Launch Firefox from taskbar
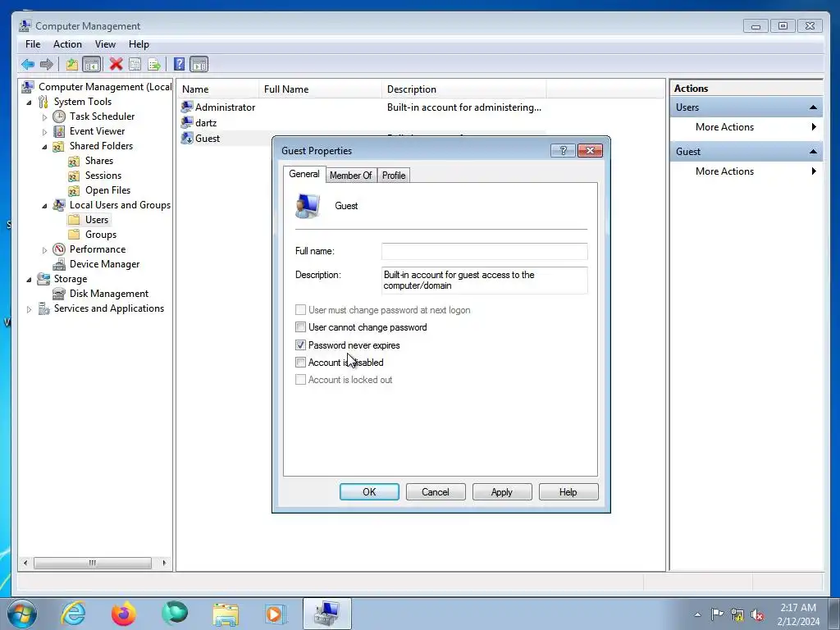 coord(124,614)
